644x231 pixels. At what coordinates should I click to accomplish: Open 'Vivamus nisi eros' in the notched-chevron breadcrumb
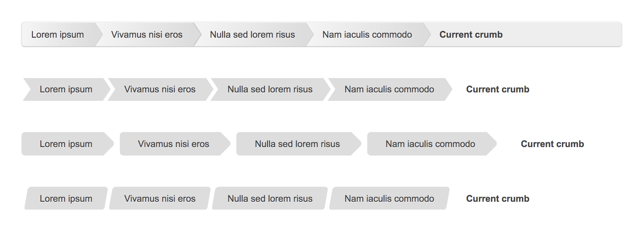[x=160, y=89]
